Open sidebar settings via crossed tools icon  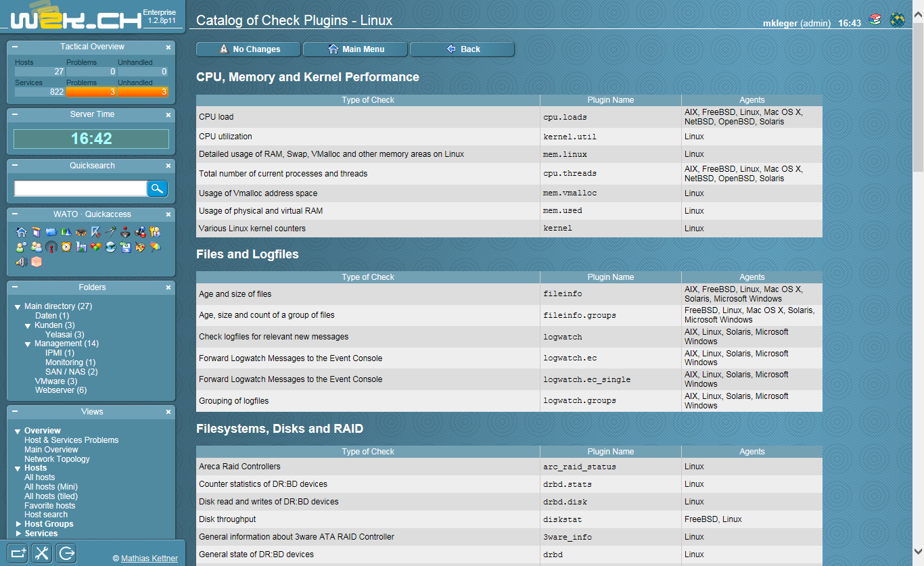click(42, 553)
